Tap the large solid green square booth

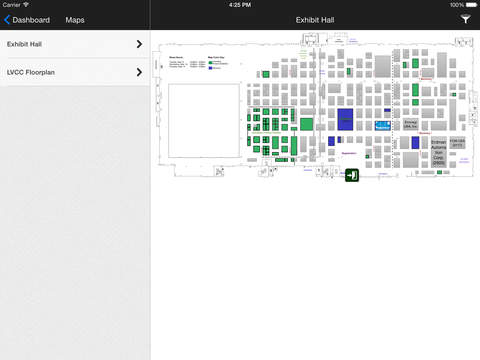click(306, 124)
